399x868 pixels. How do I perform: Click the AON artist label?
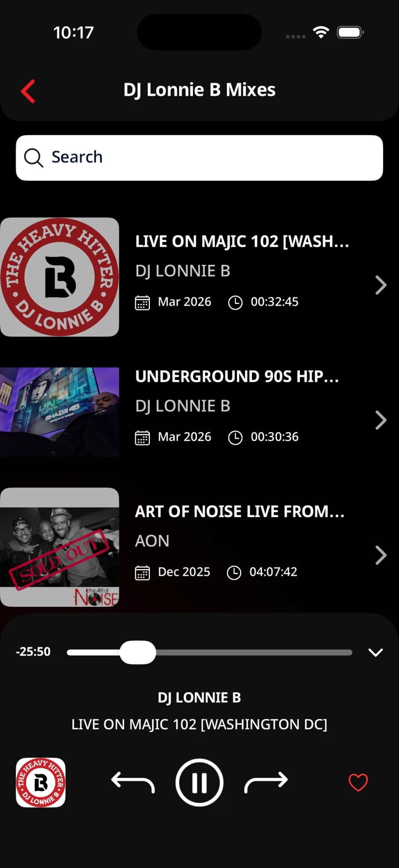click(152, 541)
